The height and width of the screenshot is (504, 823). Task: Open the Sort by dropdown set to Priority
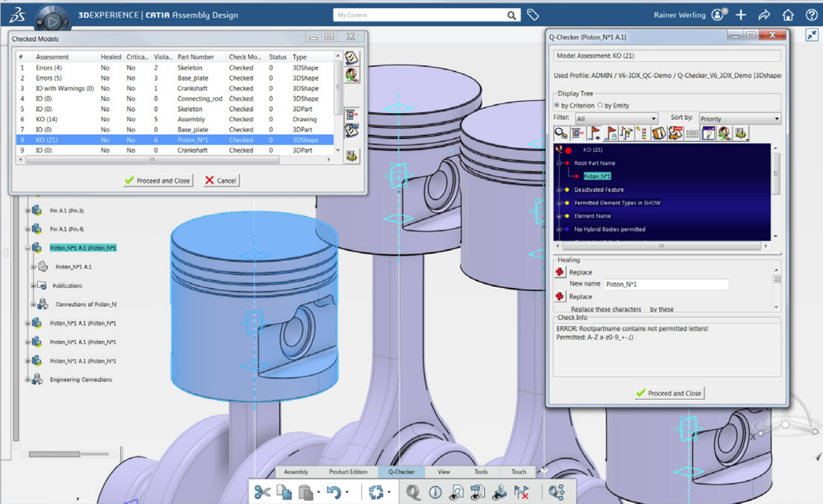(x=740, y=118)
